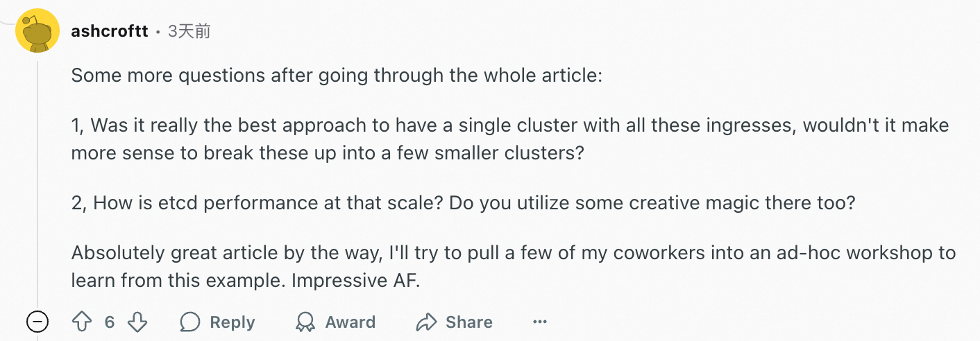Click the Share arrow icon

tap(425, 322)
